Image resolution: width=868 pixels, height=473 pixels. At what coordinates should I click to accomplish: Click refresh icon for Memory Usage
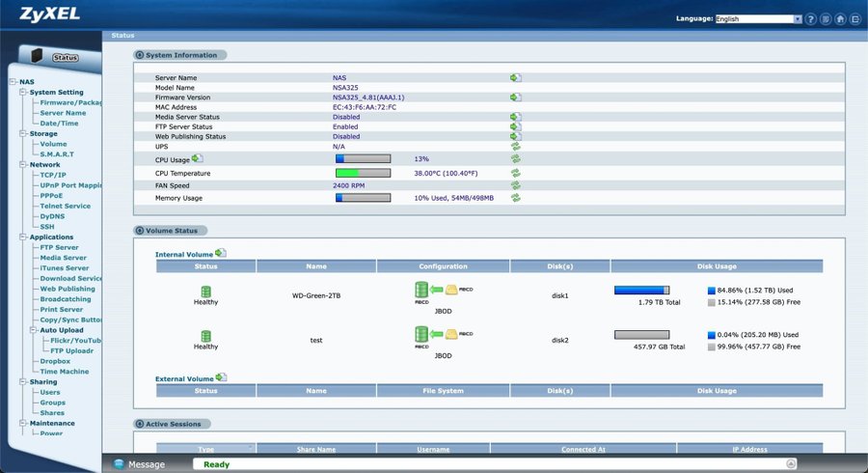pyautogui.click(x=516, y=198)
